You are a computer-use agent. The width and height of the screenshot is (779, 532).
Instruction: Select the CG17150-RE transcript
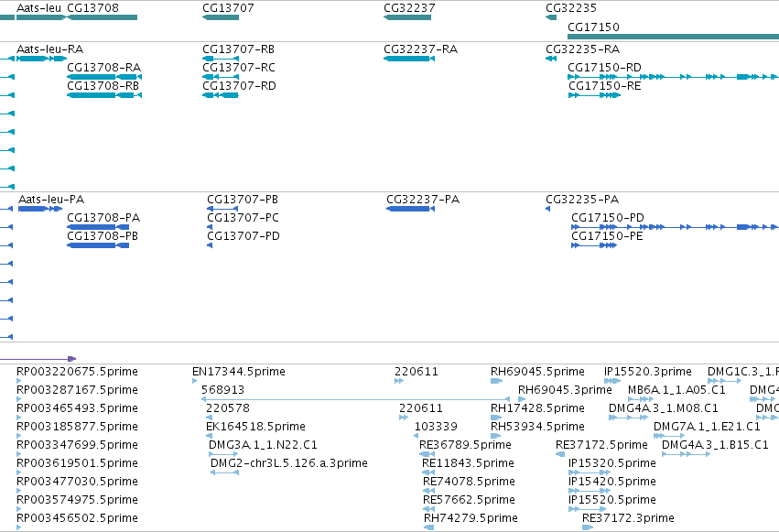point(594,95)
